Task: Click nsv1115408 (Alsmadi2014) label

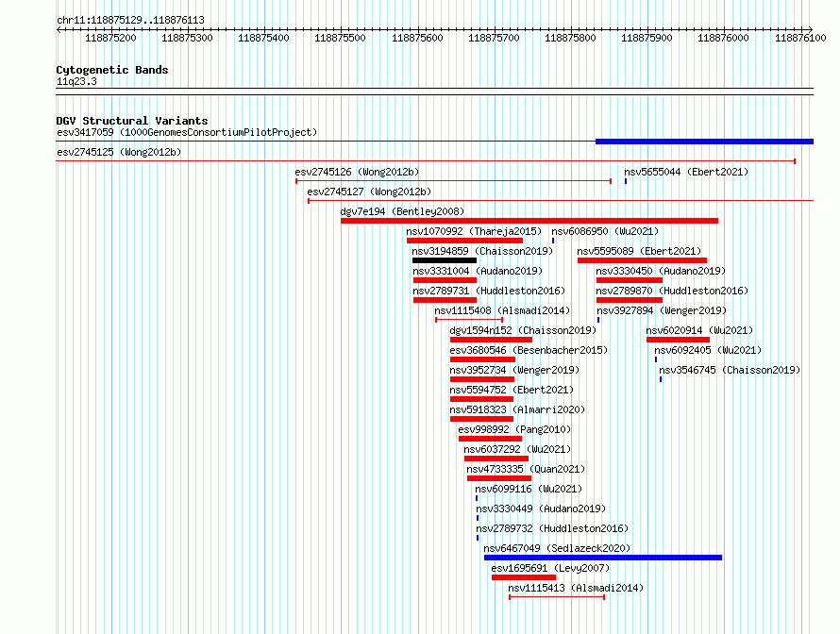Action: [502, 310]
